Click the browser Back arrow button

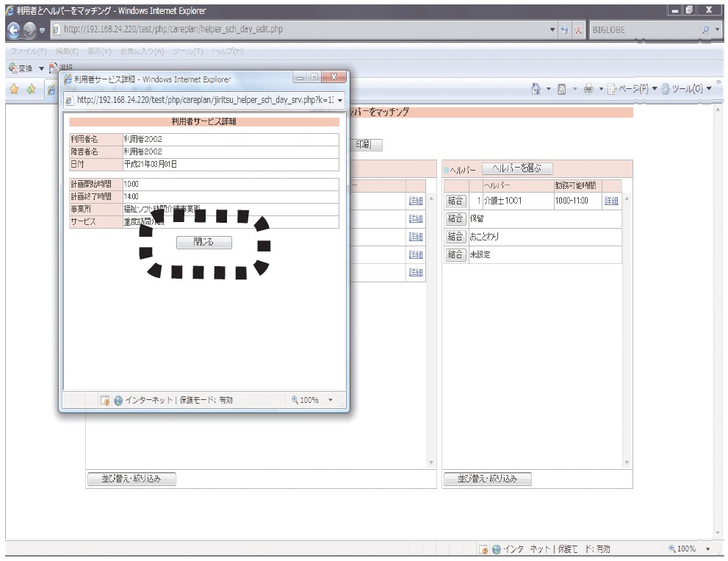click(x=12, y=30)
